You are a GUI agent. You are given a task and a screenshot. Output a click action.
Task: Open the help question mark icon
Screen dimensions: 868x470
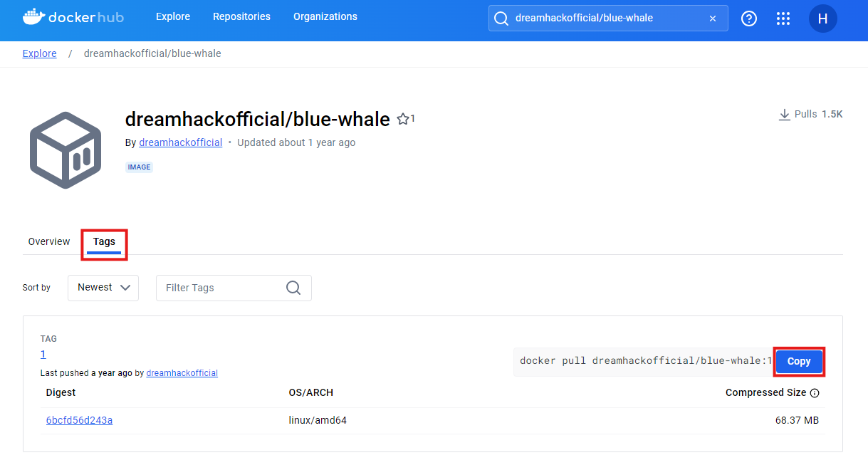click(x=748, y=19)
